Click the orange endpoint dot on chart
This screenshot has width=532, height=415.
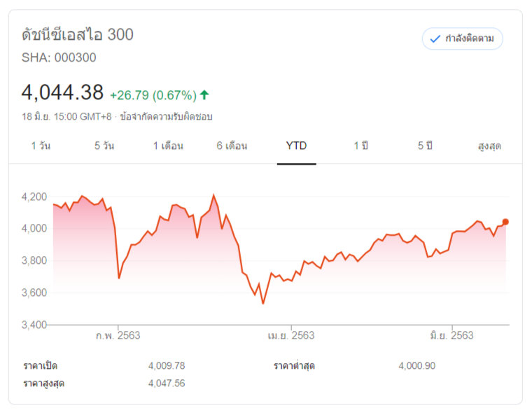pos(505,222)
